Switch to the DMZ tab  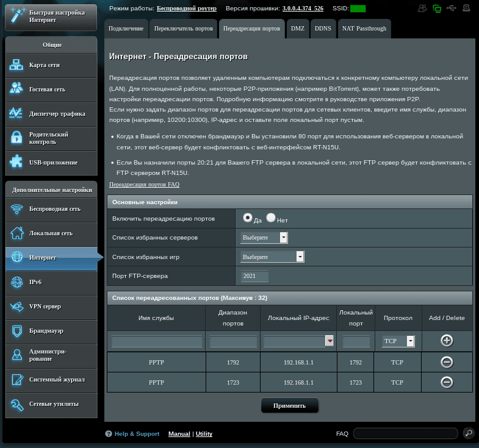pos(297,29)
